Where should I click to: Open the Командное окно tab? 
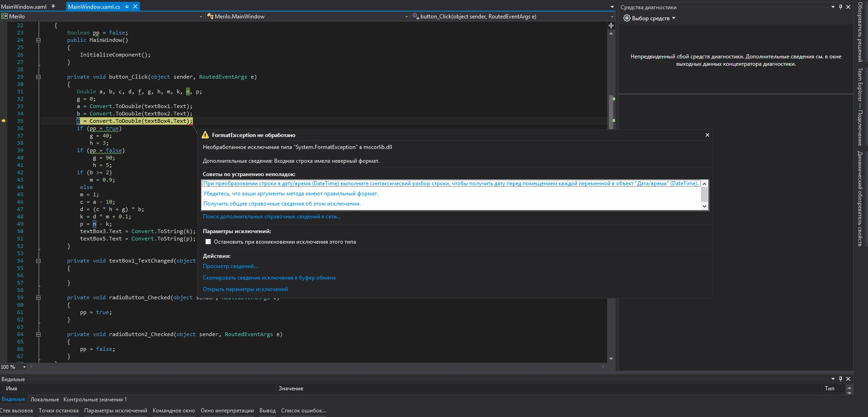[x=174, y=411]
